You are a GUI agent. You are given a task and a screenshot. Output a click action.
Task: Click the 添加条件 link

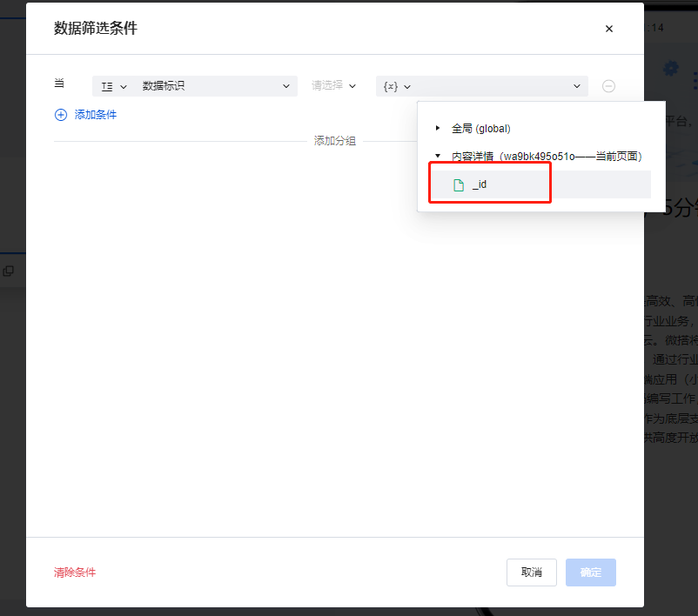pos(95,115)
